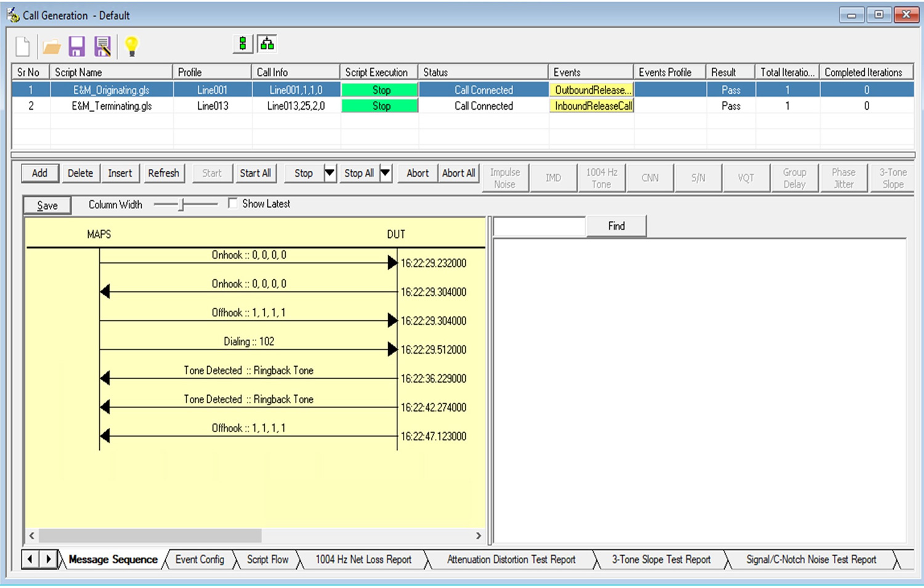The height and width of the screenshot is (588, 924).
Task: Open the 1004 Hz Net Loss Report tab
Action: click(363, 560)
